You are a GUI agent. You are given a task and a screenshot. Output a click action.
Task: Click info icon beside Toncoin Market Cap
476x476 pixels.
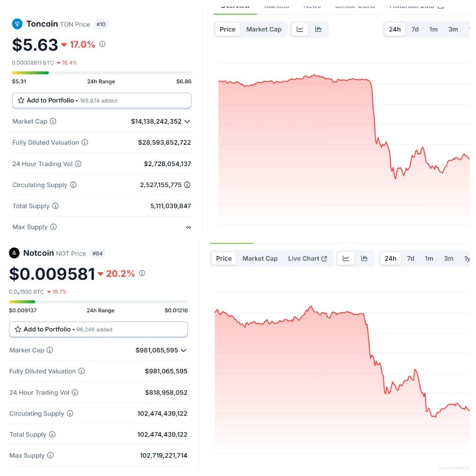(53, 121)
